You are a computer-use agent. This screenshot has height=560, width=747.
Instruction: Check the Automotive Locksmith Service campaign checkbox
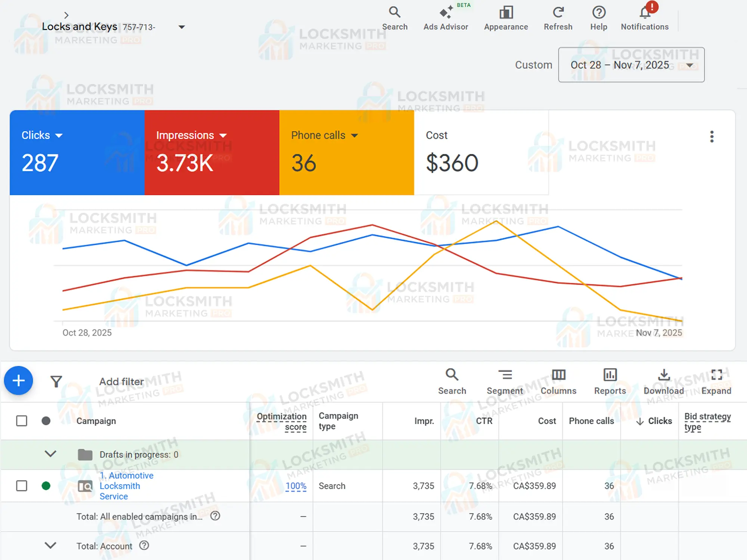click(x=21, y=486)
